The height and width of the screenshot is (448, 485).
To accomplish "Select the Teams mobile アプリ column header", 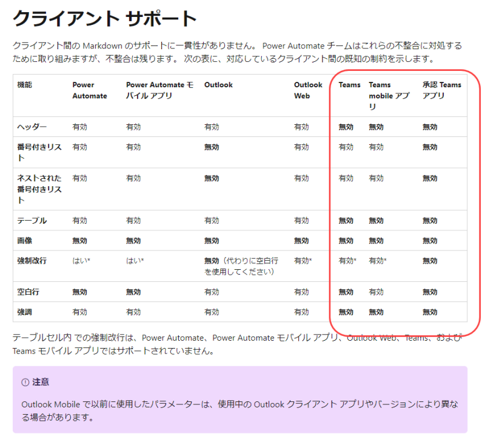I will pos(389,96).
